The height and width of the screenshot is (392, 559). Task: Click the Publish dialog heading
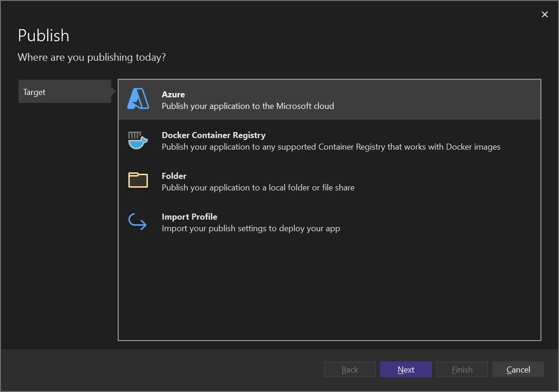[43, 36]
